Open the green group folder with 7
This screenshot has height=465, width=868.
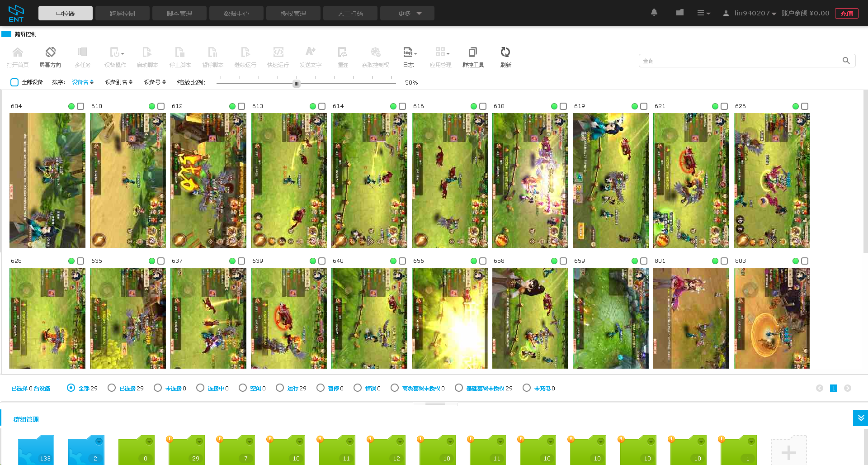tap(237, 450)
